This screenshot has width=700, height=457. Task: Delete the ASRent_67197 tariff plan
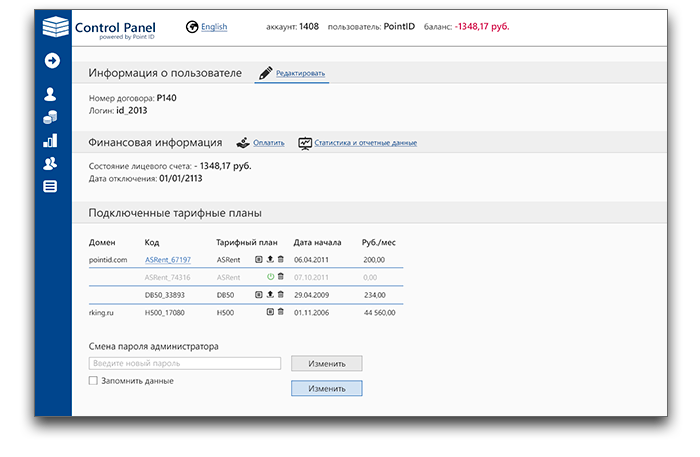[x=280, y=259]
